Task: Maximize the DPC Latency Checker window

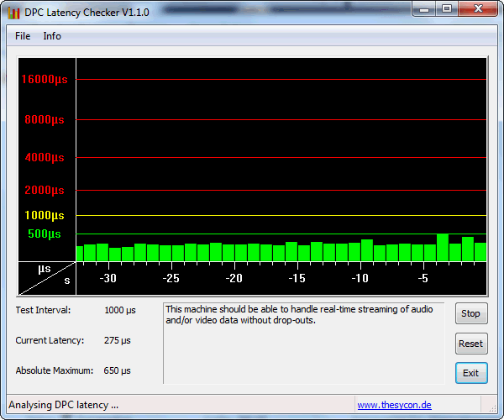Action: (x=447, y=9)
